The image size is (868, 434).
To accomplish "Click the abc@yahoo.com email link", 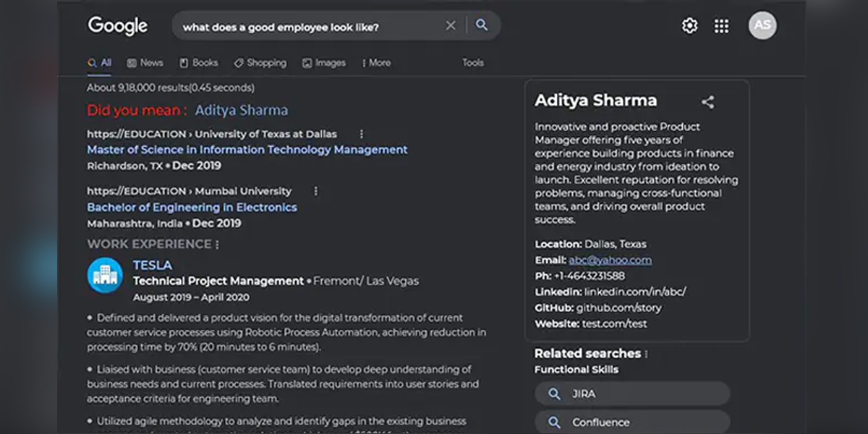I will click(x=610, y=260).
